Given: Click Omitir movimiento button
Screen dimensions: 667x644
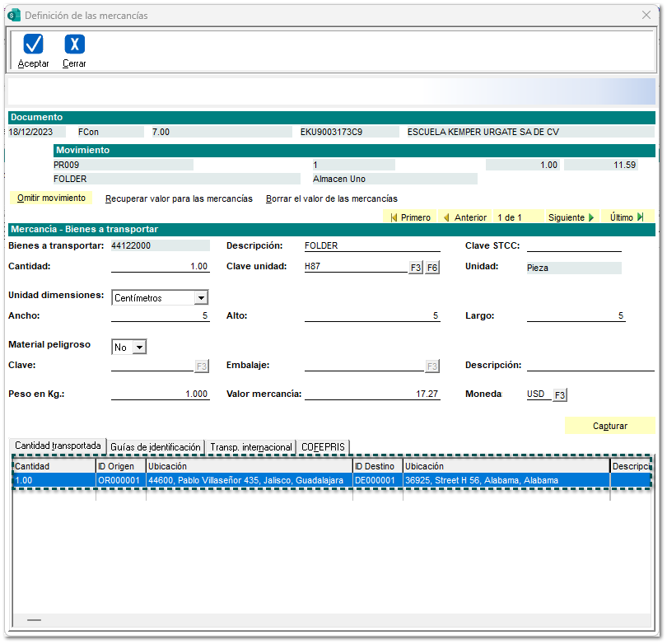Looking at the screenshot, I should click(x=51, y=198).
